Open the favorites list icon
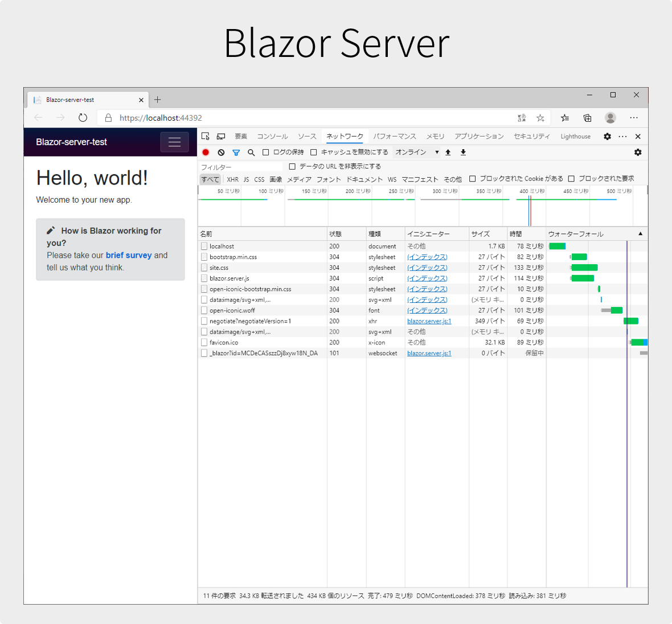 [x=565, y=118]
